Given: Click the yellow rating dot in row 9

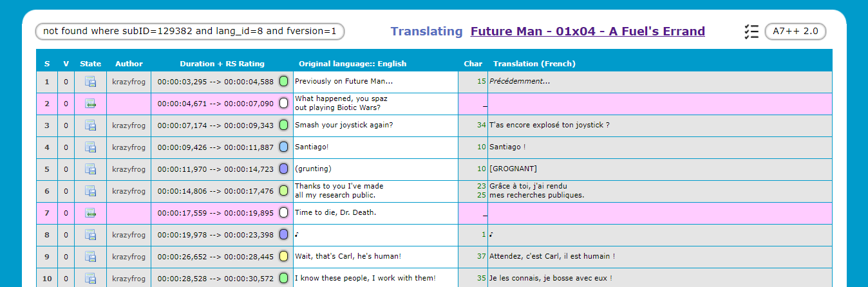Looking at the screenshot, I should click(283, 257).
